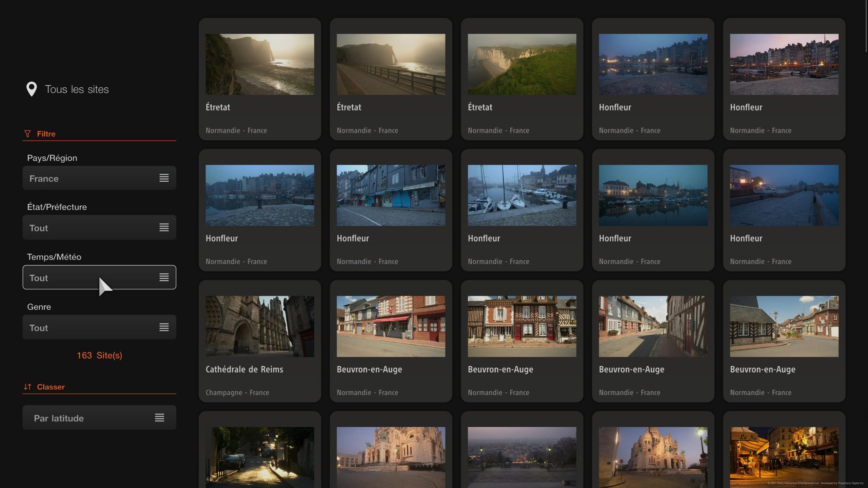
Task: Open the lamplit cobblestone alley thumbnail
Action: click(260, 457)
